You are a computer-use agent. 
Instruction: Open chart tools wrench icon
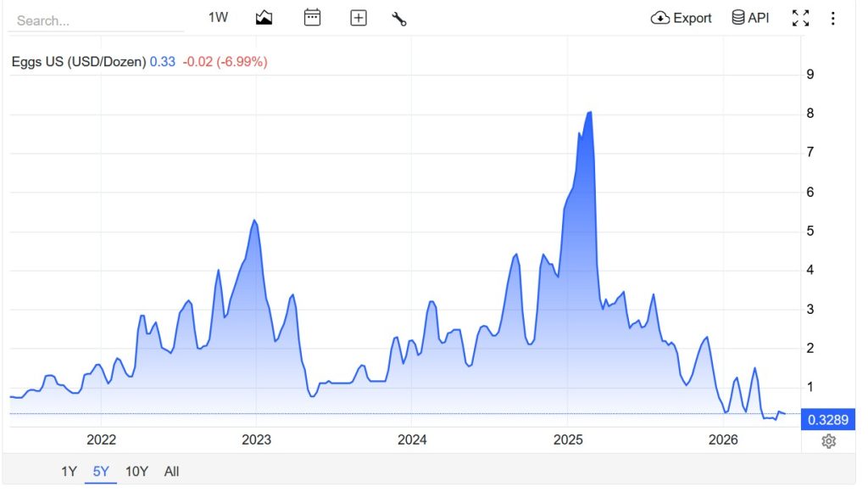pos(399,19)
